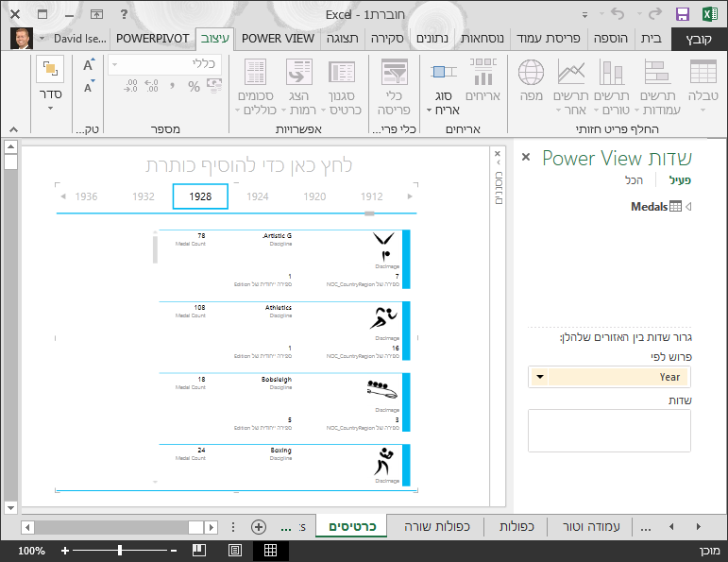
Task: Apply comma style number format
Action: click(x=173, y=85)
